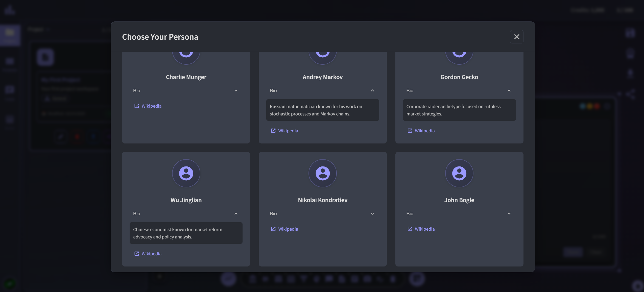
Task: Collapse Gordon Gecko's Bio chevron
Action: point(509,90)
